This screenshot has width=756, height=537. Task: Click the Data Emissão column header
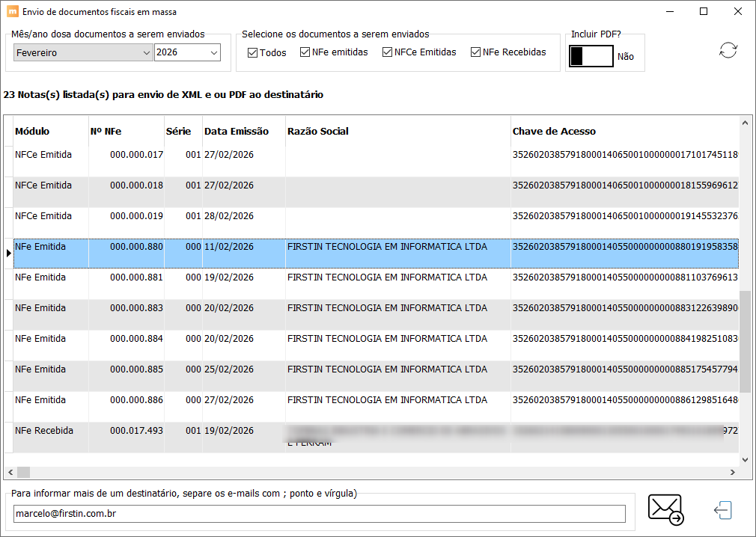pyautogui.click(x=236, y=132)
